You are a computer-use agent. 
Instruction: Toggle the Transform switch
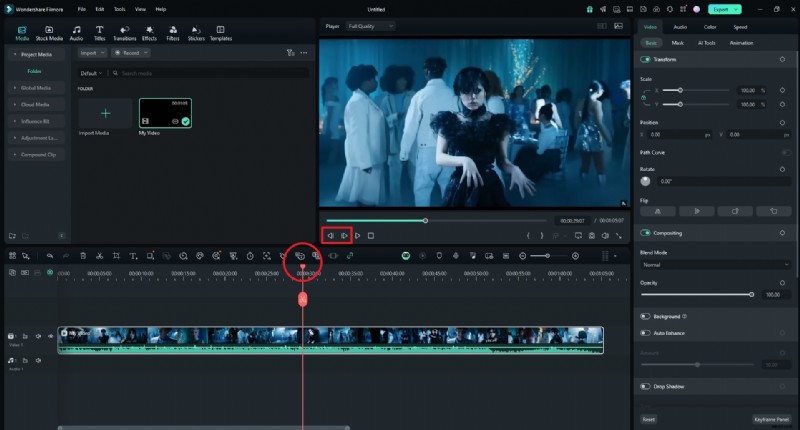coord(645,59)
